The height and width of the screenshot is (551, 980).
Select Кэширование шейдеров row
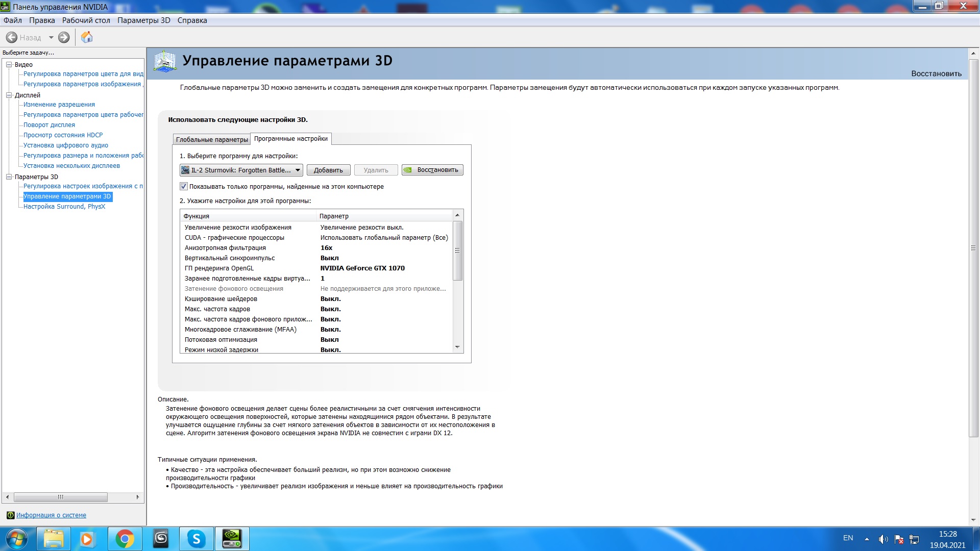click(316, 299)
